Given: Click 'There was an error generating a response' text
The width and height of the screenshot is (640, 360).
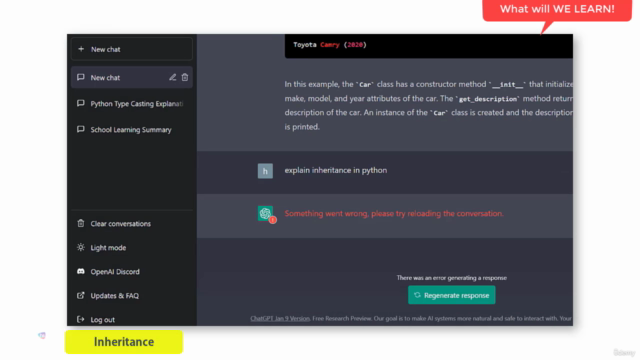Looking at the screenshot, I should point(451,278).
